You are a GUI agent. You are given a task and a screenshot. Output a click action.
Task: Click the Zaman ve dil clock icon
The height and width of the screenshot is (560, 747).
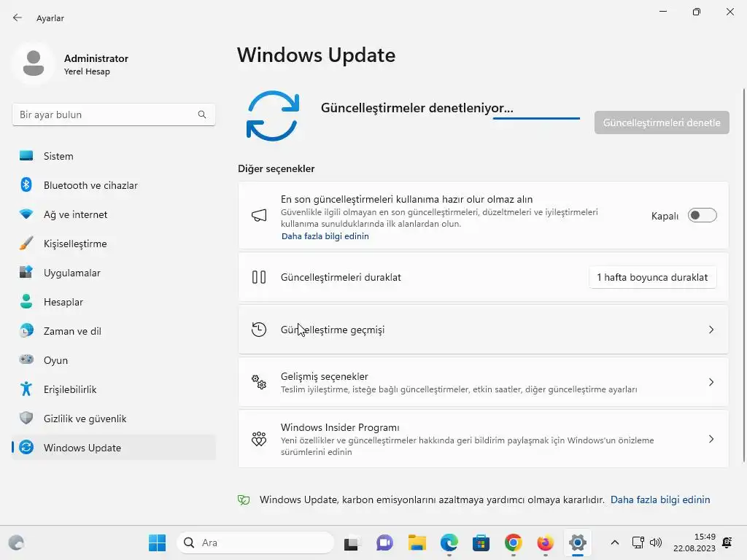(26, 330)
